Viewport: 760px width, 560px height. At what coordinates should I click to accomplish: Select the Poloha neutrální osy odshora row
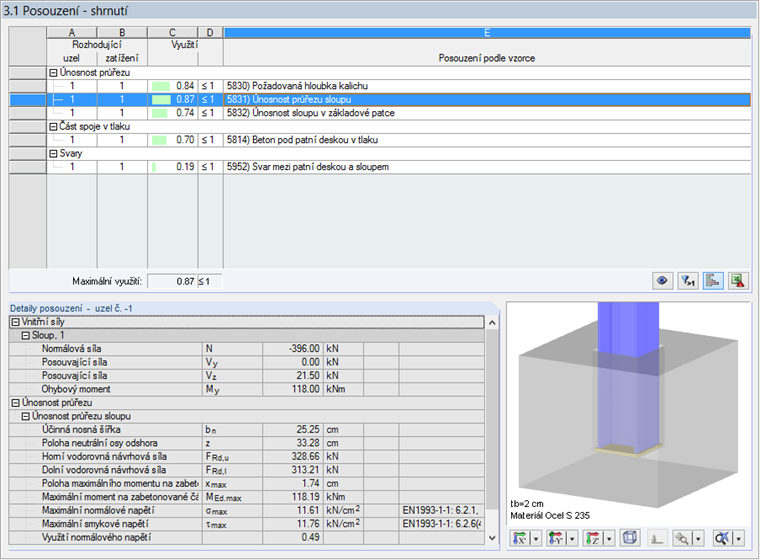pos(247,443)
